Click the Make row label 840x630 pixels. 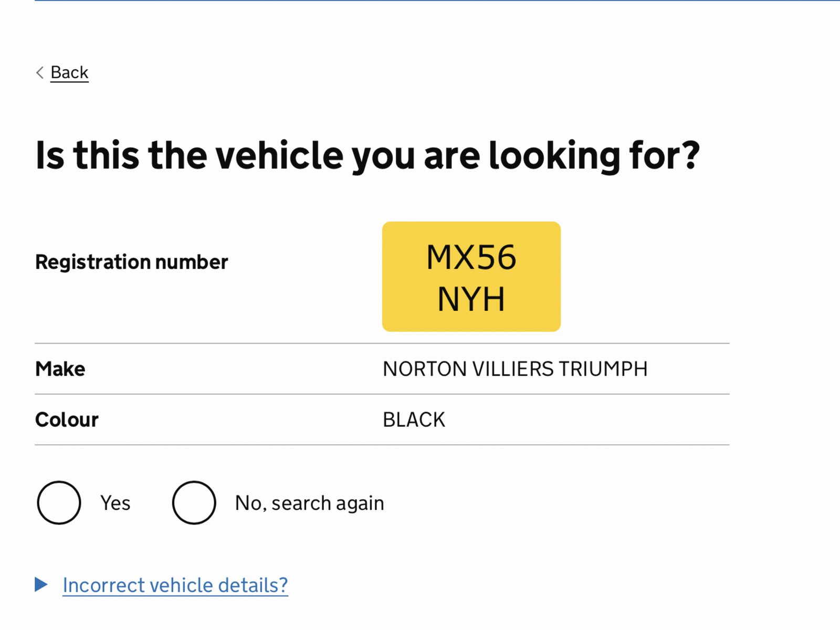(60, 369)
